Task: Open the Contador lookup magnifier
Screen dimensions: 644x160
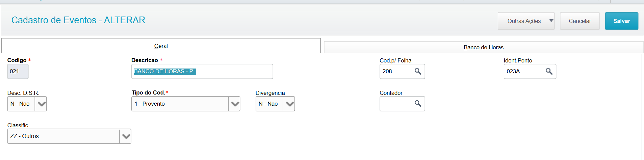Action: click(x=418, y=104)
